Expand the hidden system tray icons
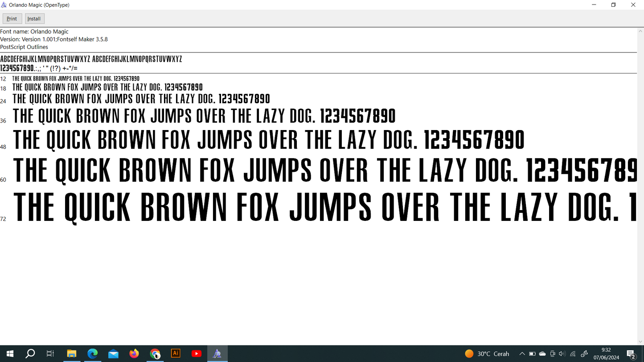 pos(522,354)
